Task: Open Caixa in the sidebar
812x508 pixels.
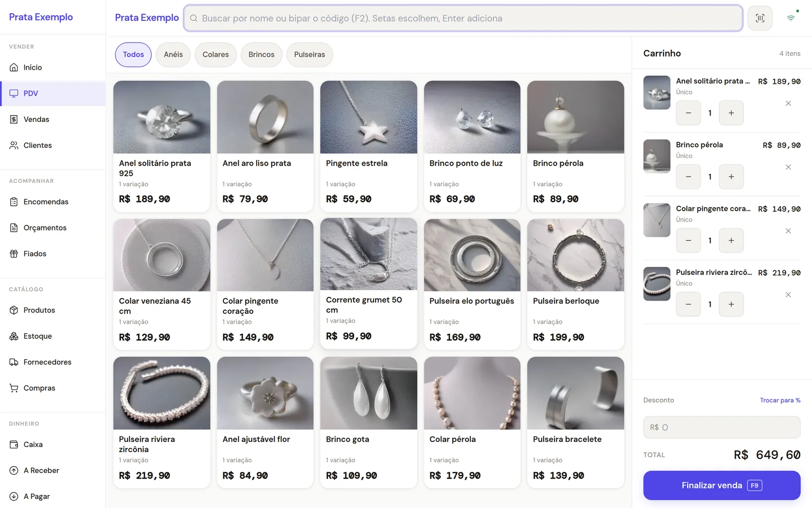Action: point(53,444)
